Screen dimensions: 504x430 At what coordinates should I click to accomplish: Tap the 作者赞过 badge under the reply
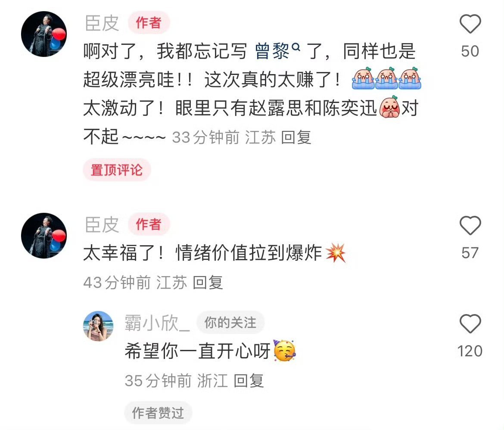point(158,413)
